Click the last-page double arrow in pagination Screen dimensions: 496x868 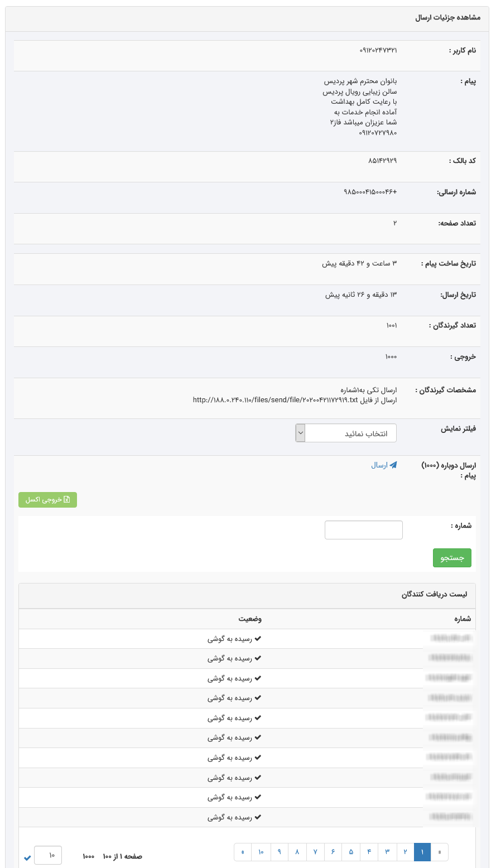[243, 852]
